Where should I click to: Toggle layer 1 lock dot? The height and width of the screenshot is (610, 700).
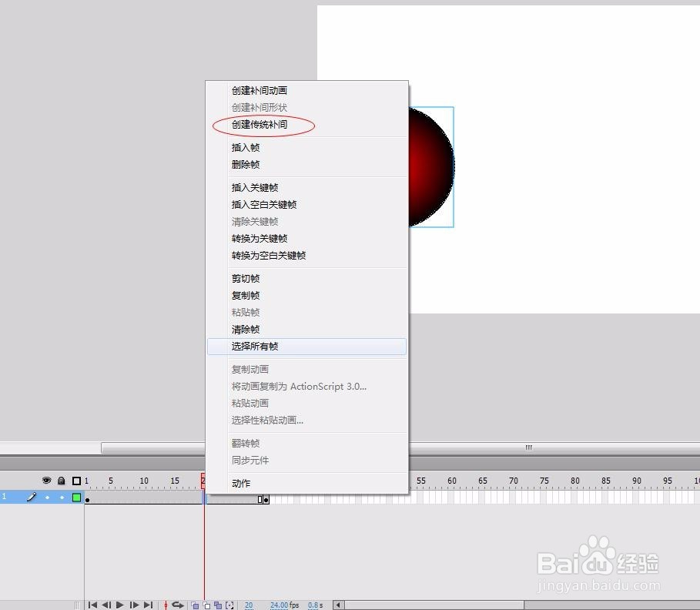click(x=62, y=497)
